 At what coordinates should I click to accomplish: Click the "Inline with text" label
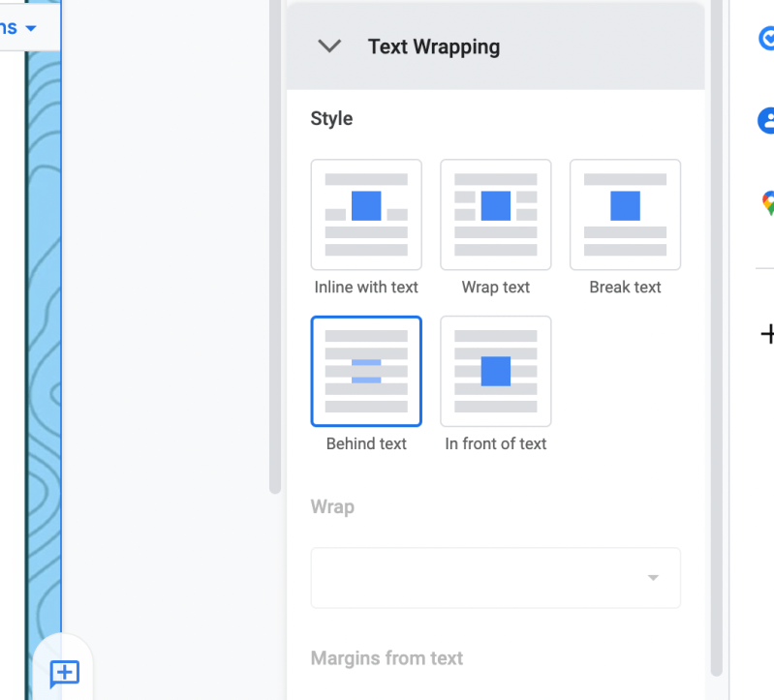pos(366,288)
